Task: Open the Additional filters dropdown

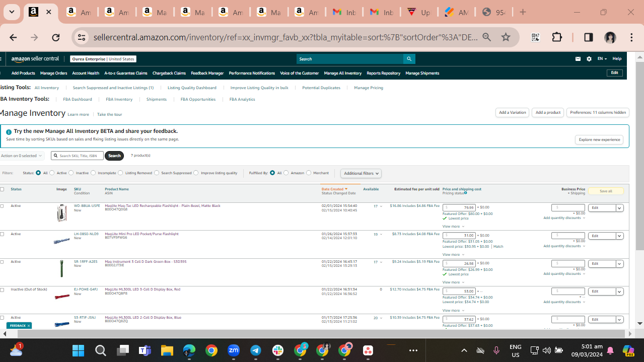Action: click(x=361, y=173)
